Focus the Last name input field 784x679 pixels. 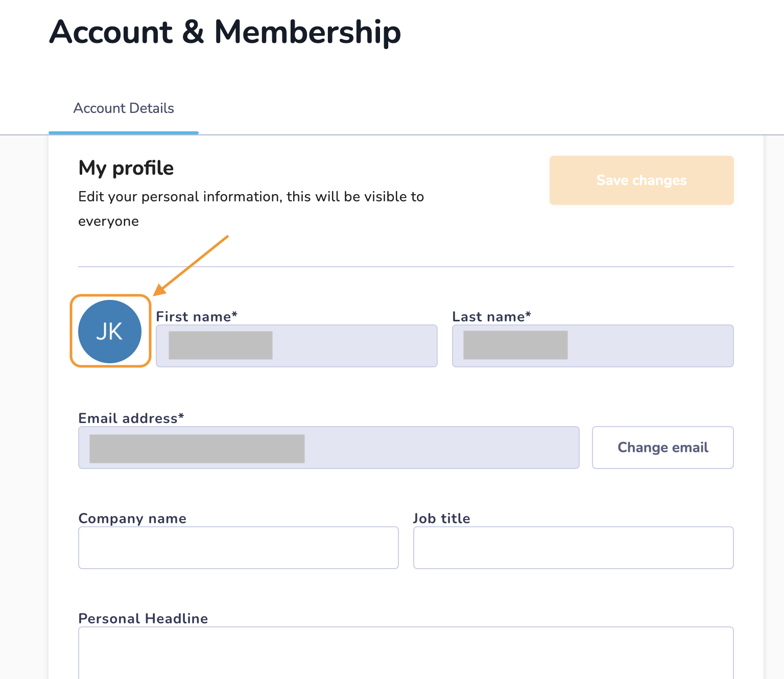tap(593, 346)
